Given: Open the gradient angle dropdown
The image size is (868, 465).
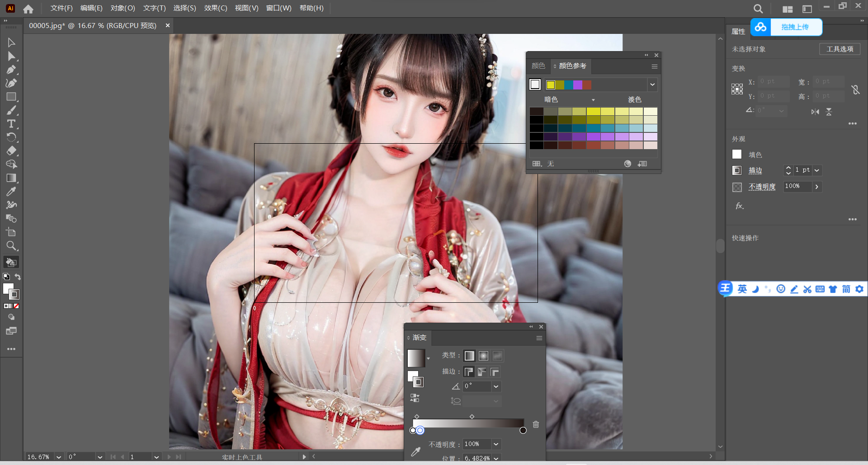Looking at the screenshot, I should [496, 386].
